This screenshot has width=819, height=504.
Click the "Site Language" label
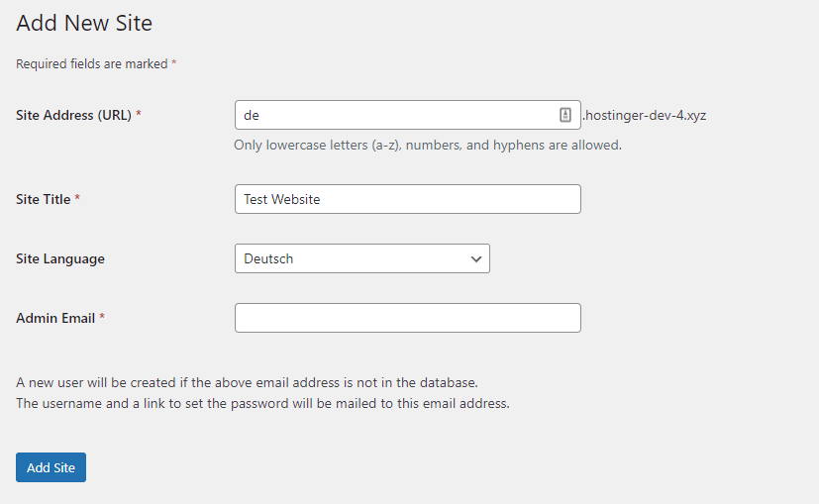coord(60,259)
